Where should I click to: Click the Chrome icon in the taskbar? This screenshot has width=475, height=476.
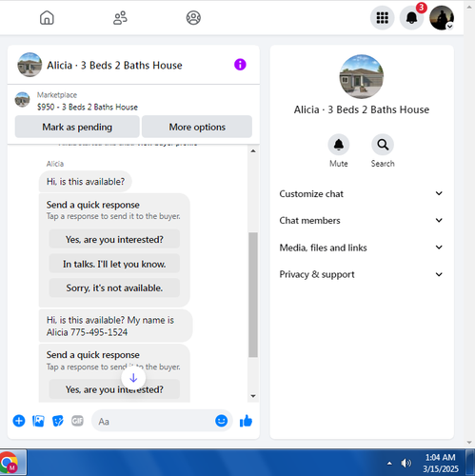coord(9,463)
